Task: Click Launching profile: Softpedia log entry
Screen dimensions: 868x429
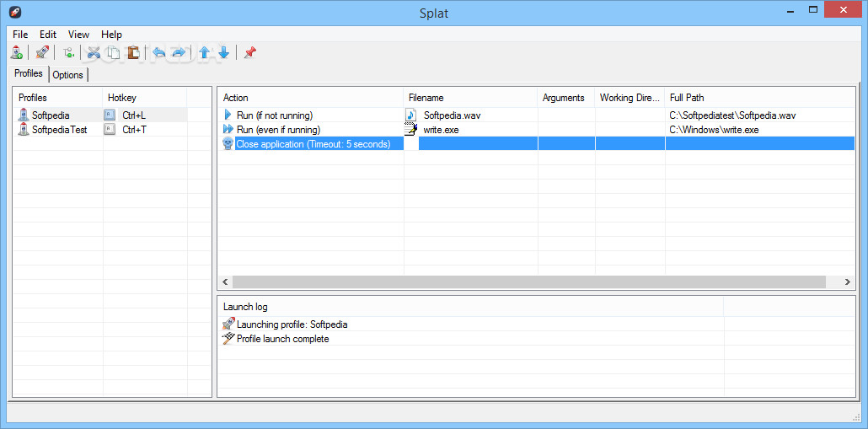Action: (292, 324)
